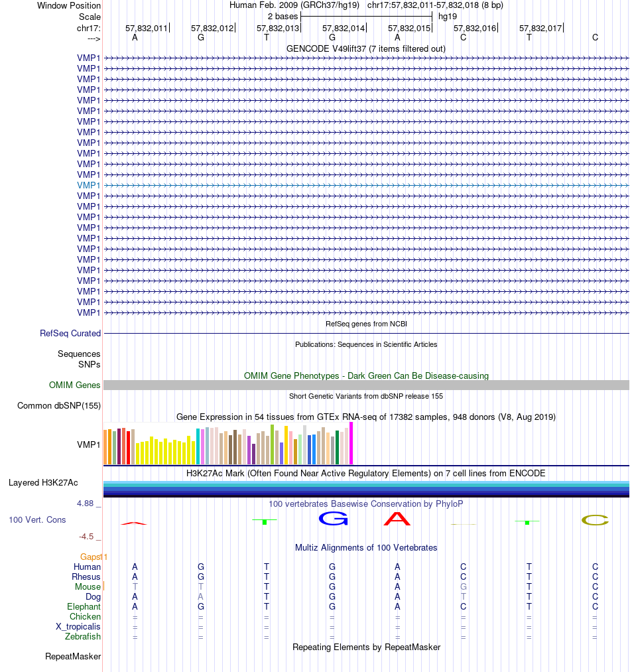Click the Mouse species label
Image resolution: width=630 pixels, height=672 pixels.
pyautogui.click(x=88, y=586)
